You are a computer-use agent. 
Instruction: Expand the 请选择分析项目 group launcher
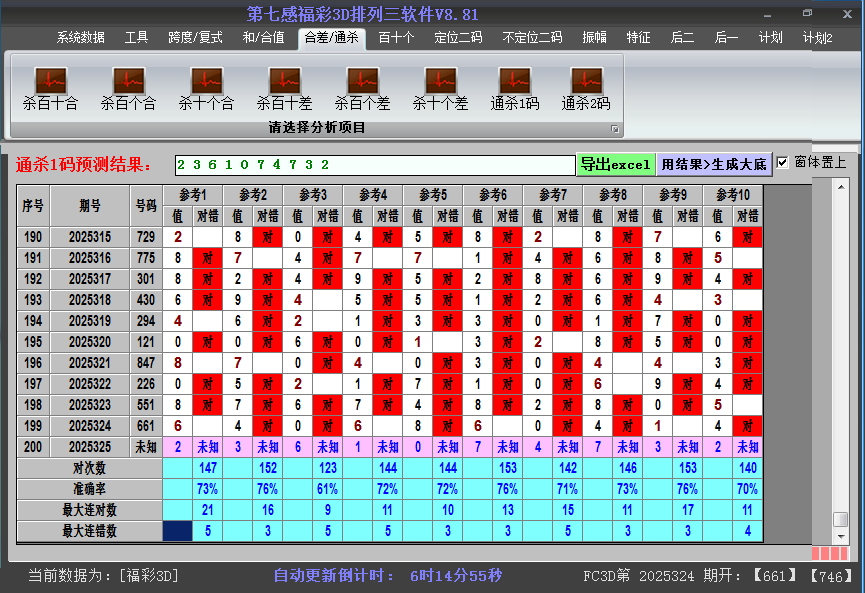click(615, 129)
